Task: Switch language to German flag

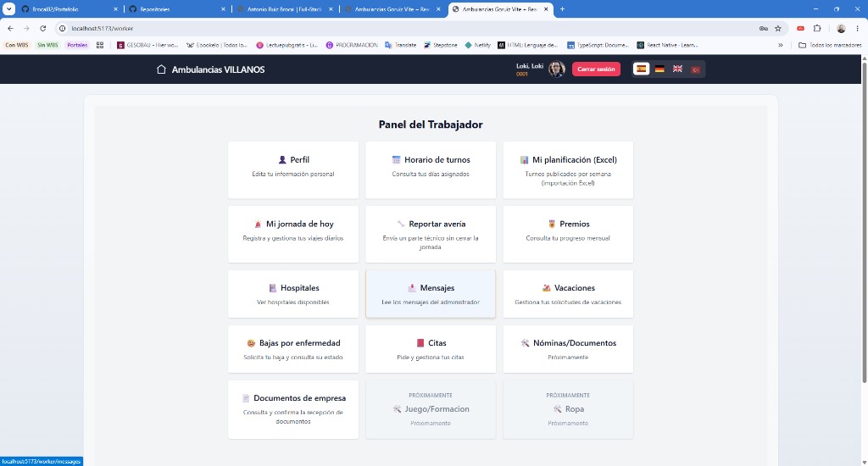Action: tap(659, 69)
